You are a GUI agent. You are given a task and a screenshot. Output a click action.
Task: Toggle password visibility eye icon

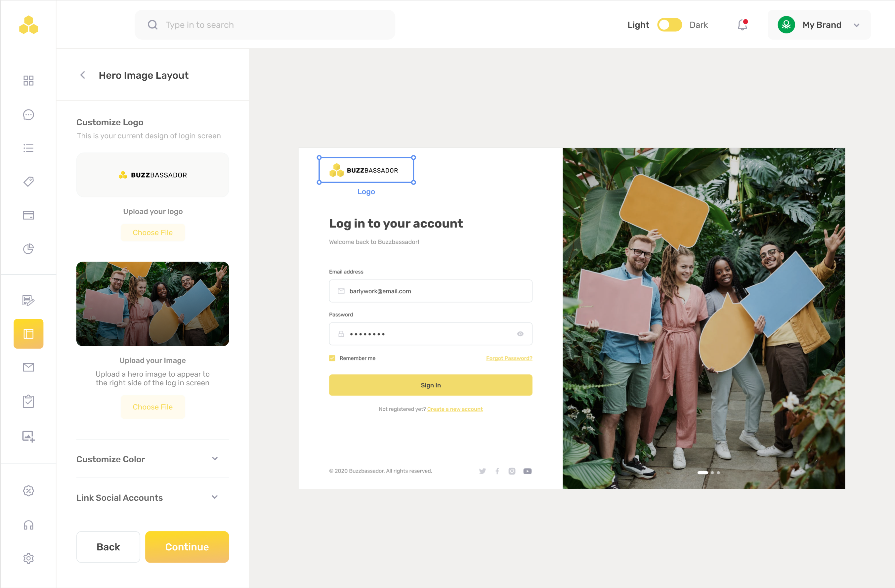(520, 334)
